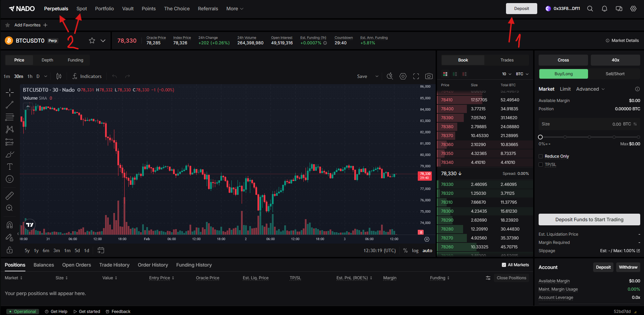Open the notifications bell icon
This screenshot has height=315, width=644.
605,9
